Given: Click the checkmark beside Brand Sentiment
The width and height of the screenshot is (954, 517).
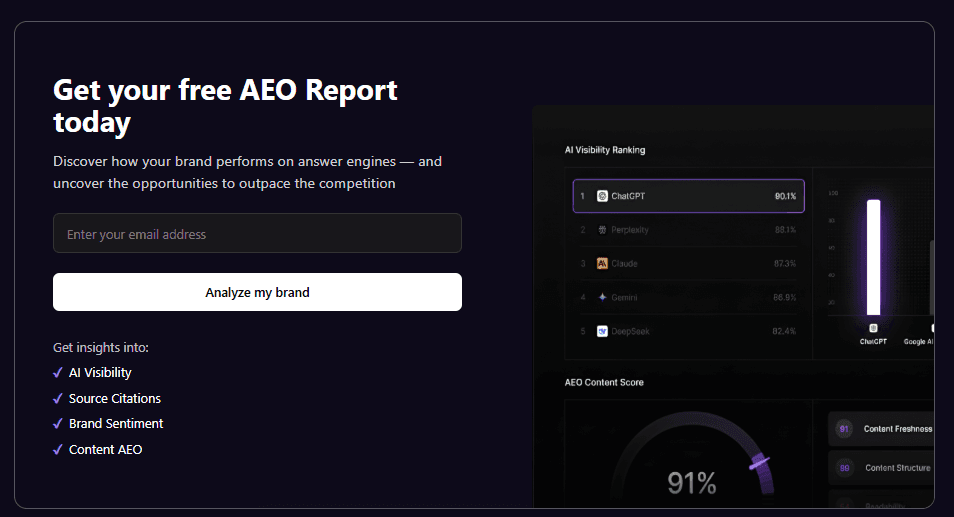Looking at the screenshot, I should (x=58, y=424).
